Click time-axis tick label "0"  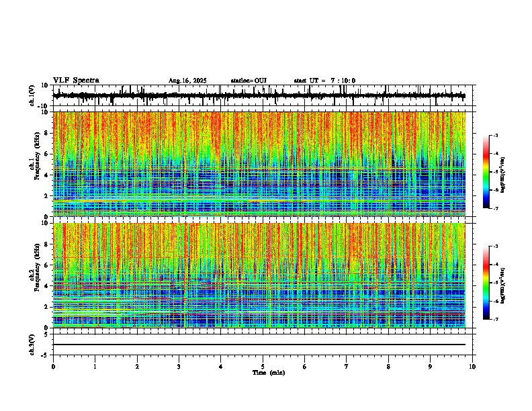[x=53, y=367]
